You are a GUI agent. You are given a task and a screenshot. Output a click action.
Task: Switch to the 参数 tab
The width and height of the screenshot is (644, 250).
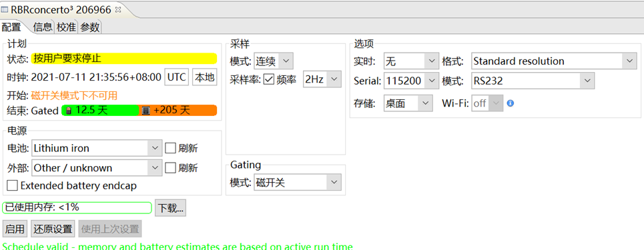coord(90,27)
